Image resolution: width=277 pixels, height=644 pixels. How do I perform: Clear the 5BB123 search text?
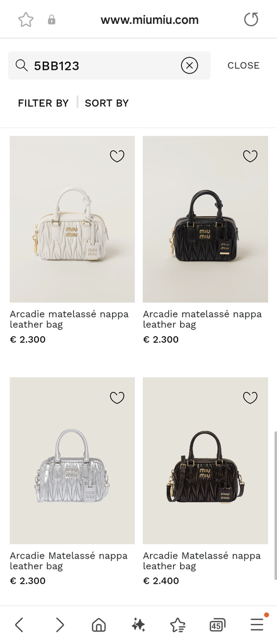point(189,65)
